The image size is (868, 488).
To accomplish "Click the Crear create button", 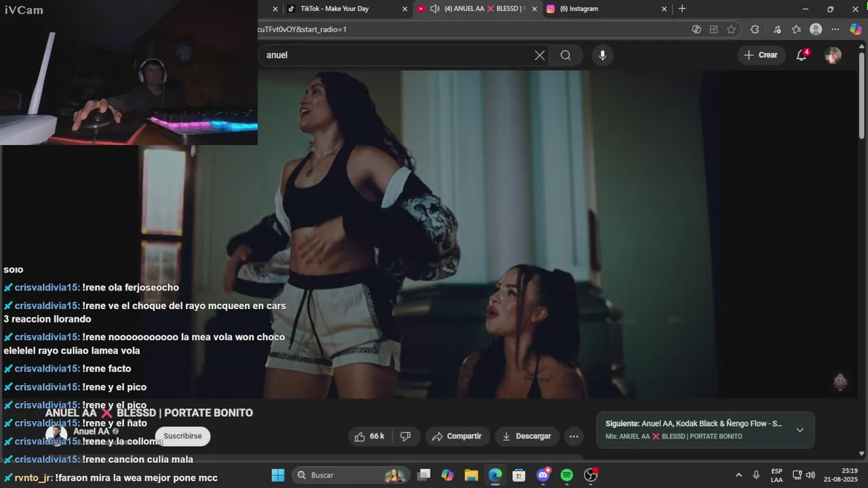I will click(761, 55).
